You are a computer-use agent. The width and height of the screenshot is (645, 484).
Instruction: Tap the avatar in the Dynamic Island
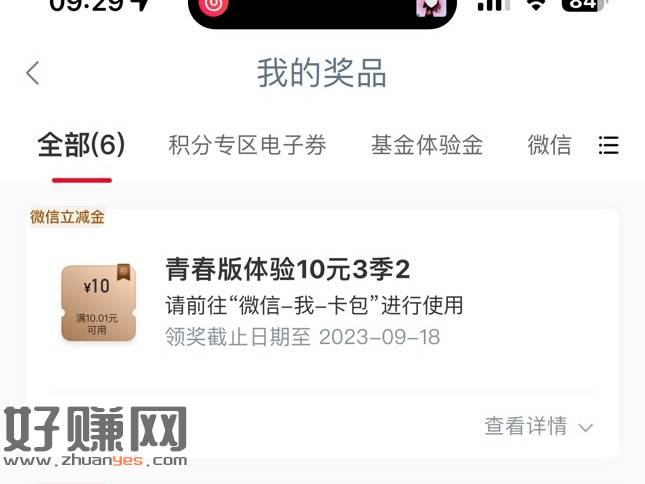click(x=431, y=7)
